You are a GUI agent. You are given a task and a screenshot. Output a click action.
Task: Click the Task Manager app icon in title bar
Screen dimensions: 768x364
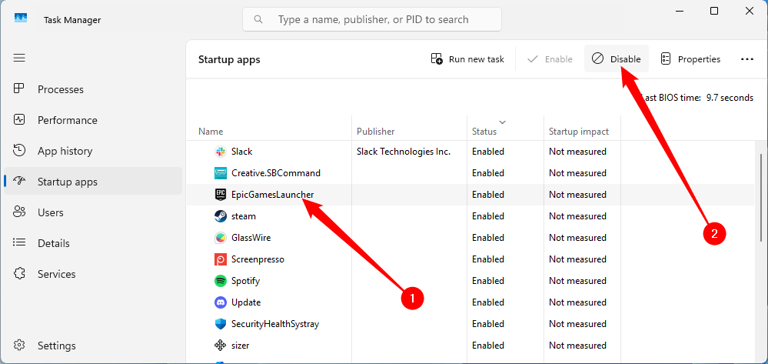(21, 19)
